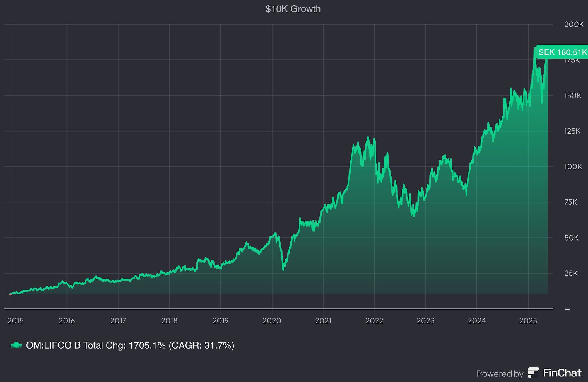Viewport: 588px width, 382px height.
Task: Select the 2020 x-axis label
Action: [272, 320]
